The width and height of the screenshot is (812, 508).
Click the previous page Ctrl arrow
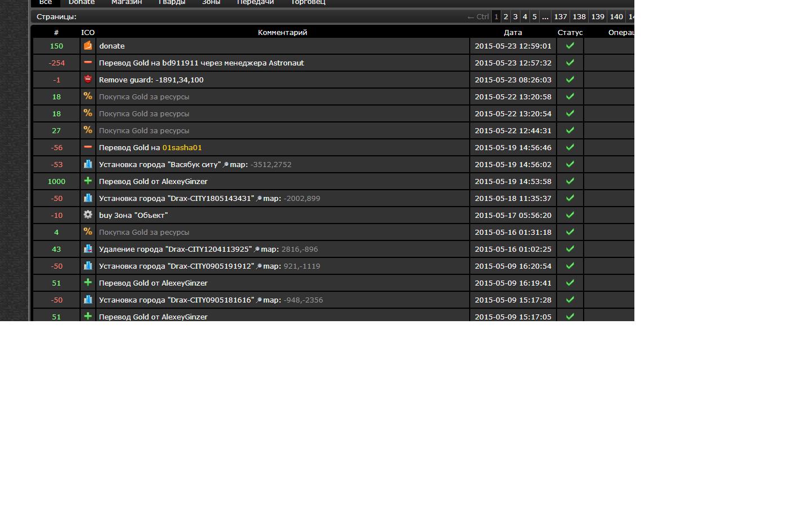point(478,17)
